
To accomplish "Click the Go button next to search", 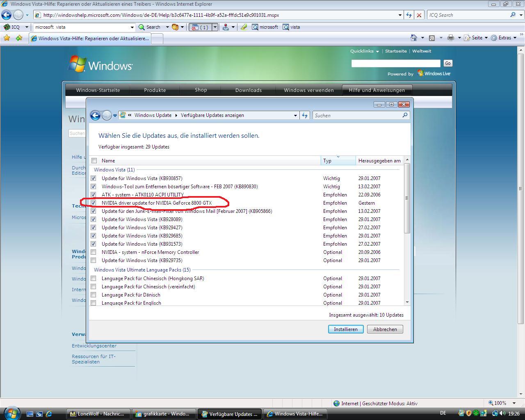I will (447, 63).
